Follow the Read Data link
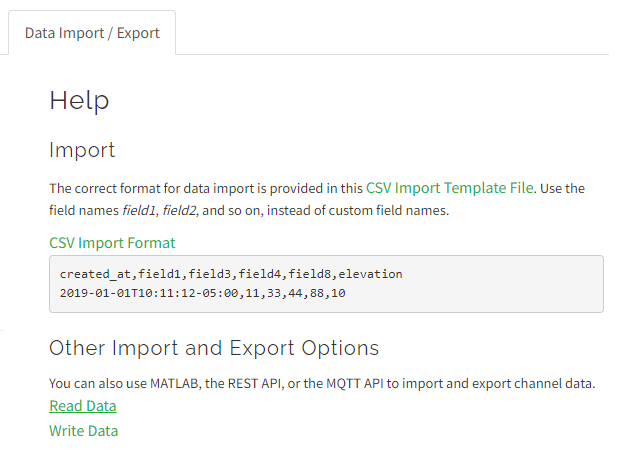Image resolution: width=632 pixels, height=462 pixels. pyautogui.click(x=83, y=406)
